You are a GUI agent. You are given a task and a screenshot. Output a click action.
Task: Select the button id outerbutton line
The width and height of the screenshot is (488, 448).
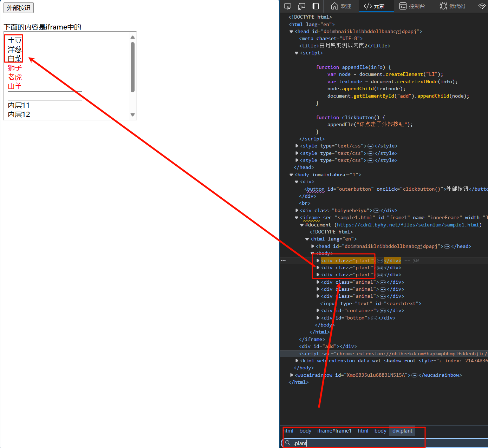coord(396,189)
